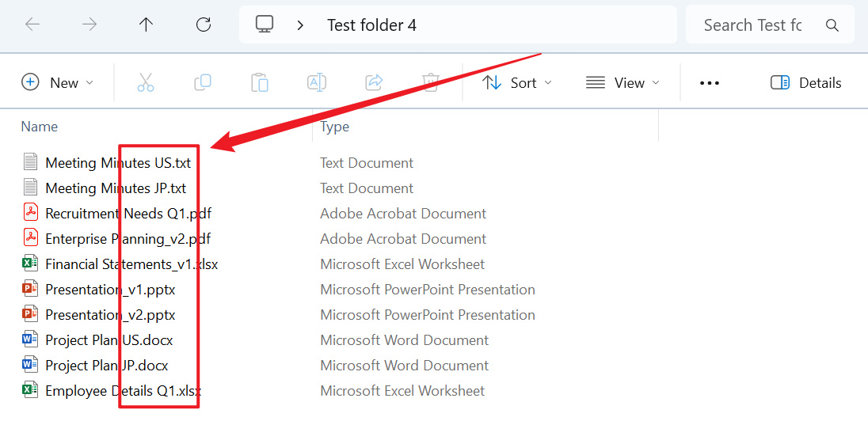The height and width of the screenshot is (421, 868).
Task: Click the Rename icon in toolbar
Action: click(317, 82)
